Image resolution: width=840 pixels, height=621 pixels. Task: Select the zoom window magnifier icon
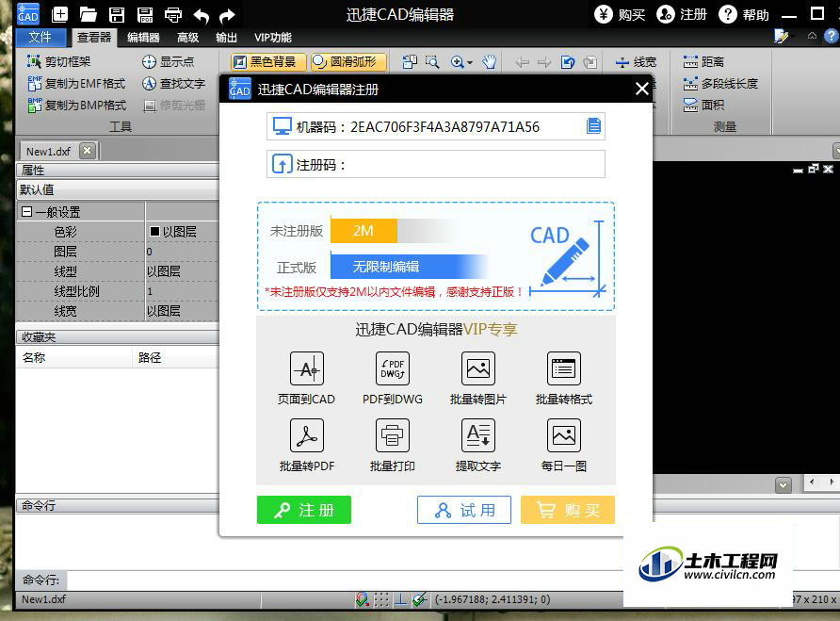pyautogui.click(x=432, y=62)
